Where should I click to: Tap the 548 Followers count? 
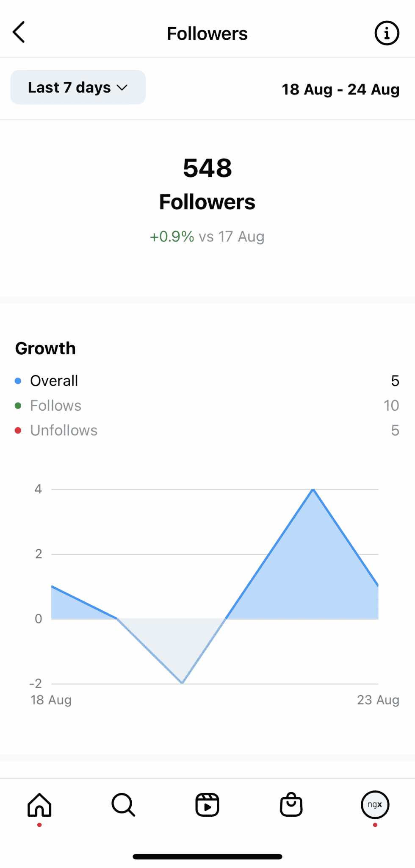pyautogui.click(x=207, y=168)
